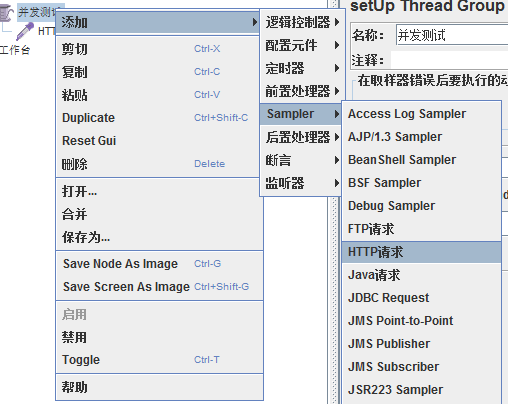Select HTTP请求 in the sampler list
508x404 pixels.
pyautogui.click(x=422, y=252)
